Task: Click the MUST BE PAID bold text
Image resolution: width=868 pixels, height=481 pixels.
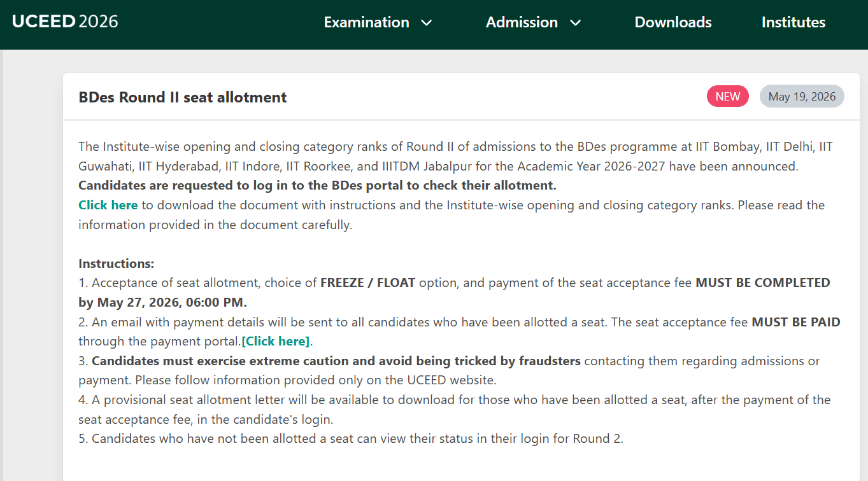Action: coord(796,322)
